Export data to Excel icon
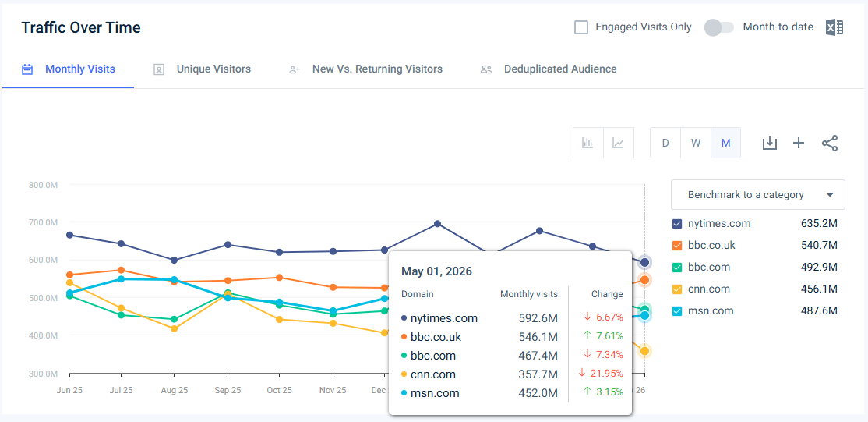The height and width of the screenshot is (422, 868). click(834, 27)
